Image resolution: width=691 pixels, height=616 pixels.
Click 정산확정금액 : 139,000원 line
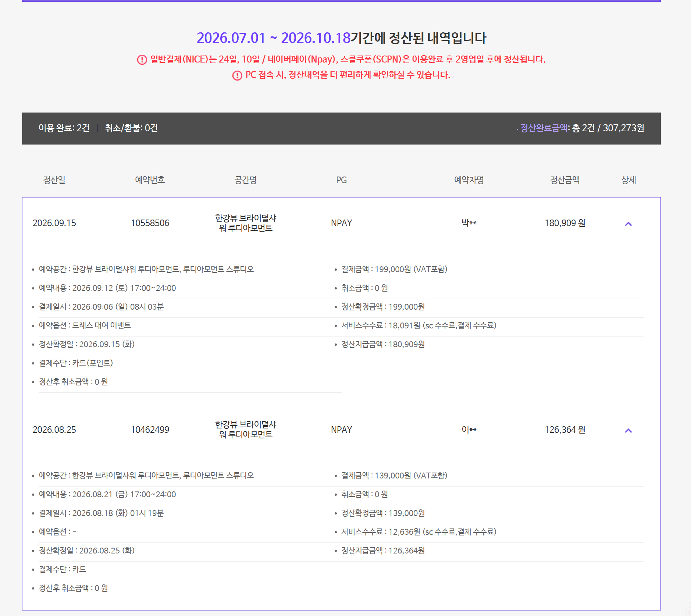click(x=383, y=513)
